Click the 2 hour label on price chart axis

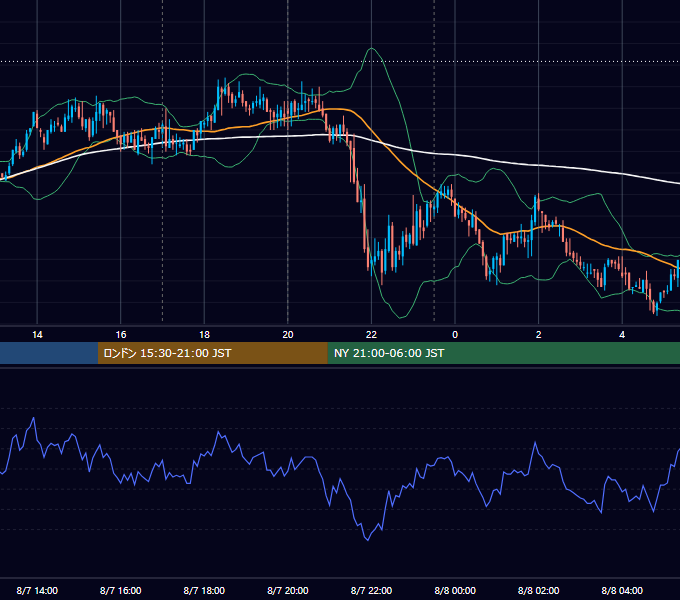coord(539,335)
